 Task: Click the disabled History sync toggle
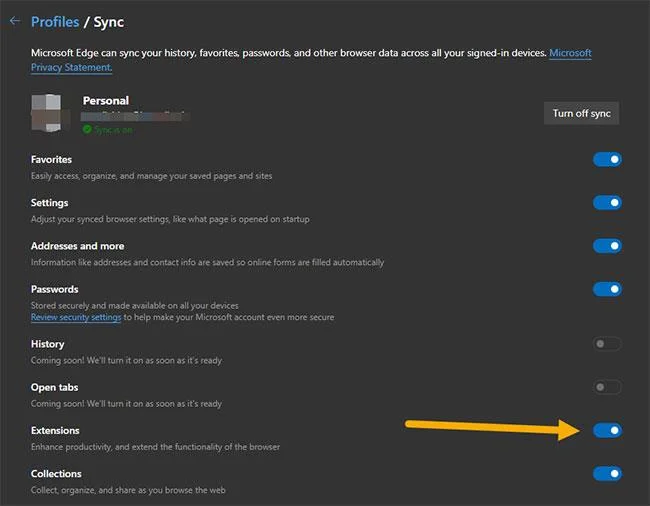[607, 344]
